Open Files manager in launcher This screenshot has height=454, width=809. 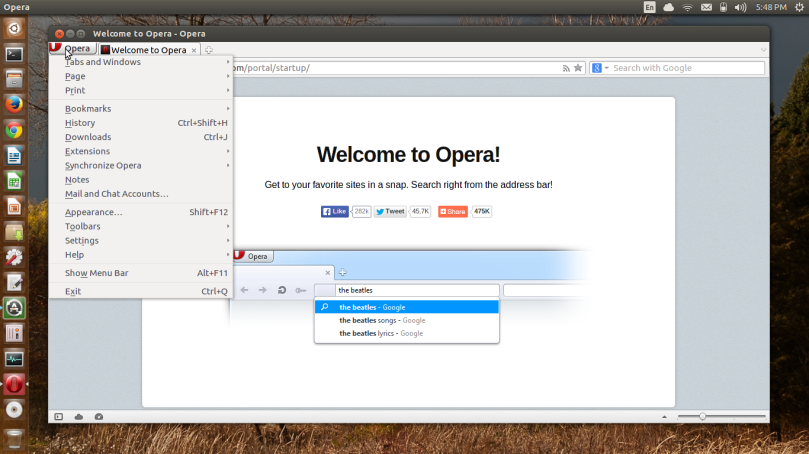14,79
